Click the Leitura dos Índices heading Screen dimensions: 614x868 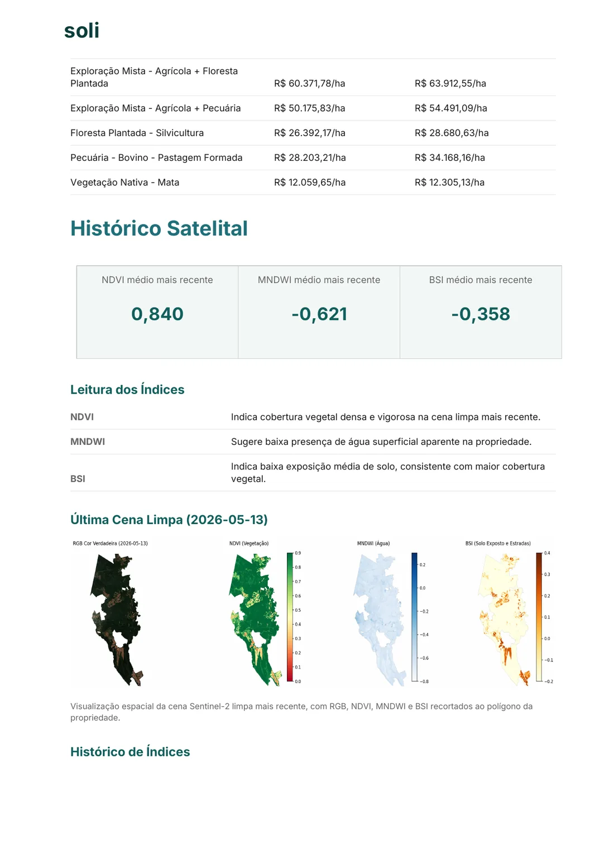(x=127, y=390)
